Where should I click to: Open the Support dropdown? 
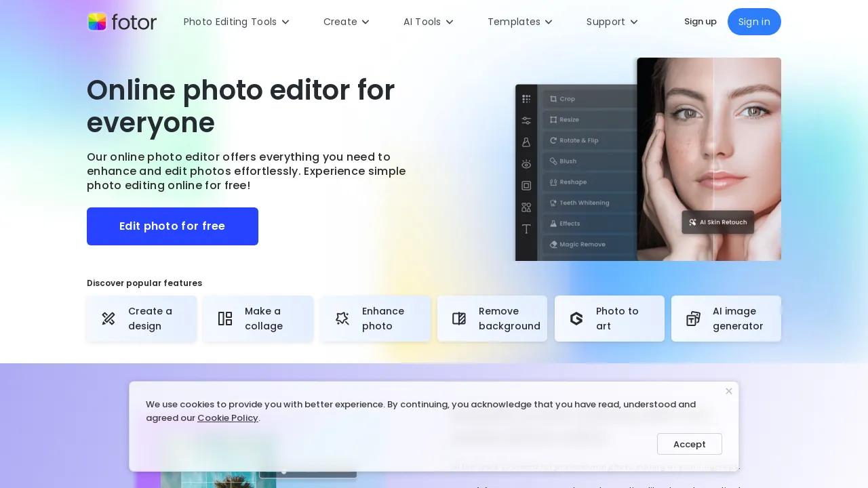coord(612,22)
